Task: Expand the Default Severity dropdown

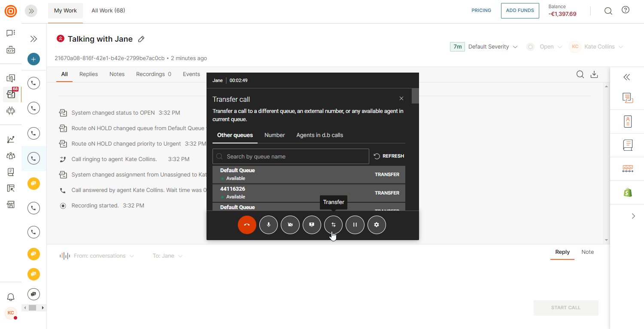Action: tap(492, 47)
